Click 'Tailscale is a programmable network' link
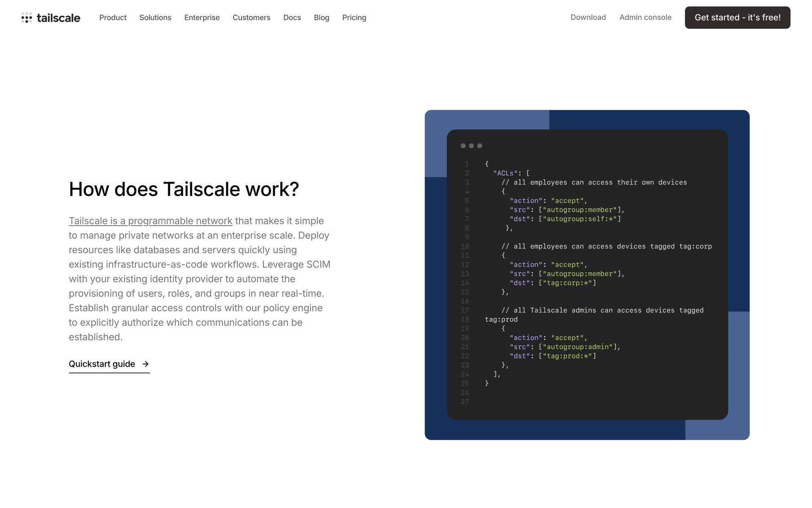Viewport: 812px width, 508px height. click(x=151, y=221)
